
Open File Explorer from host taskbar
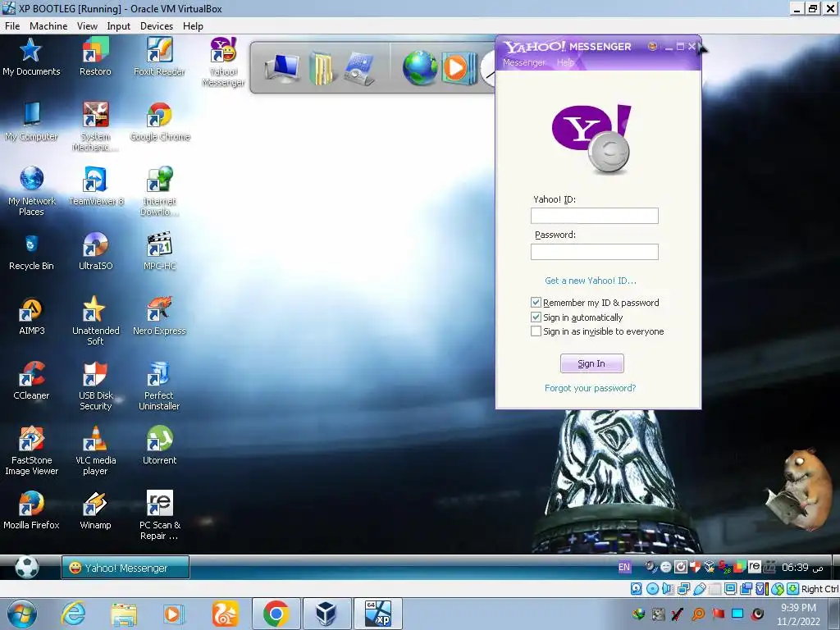(124, 614)
